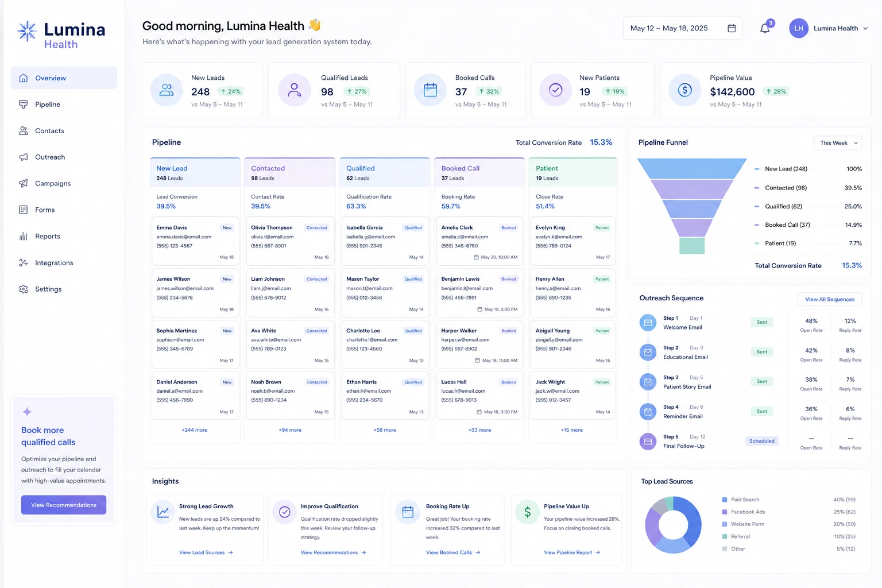
Task: Click the Paid Search legend color swatch
Action: coord(725,500)
